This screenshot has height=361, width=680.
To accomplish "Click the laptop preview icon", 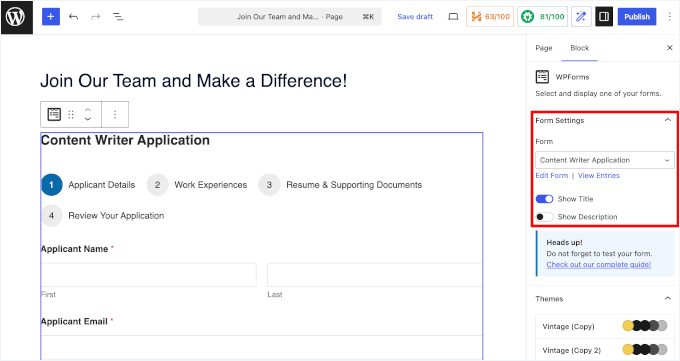I will 453,17.
